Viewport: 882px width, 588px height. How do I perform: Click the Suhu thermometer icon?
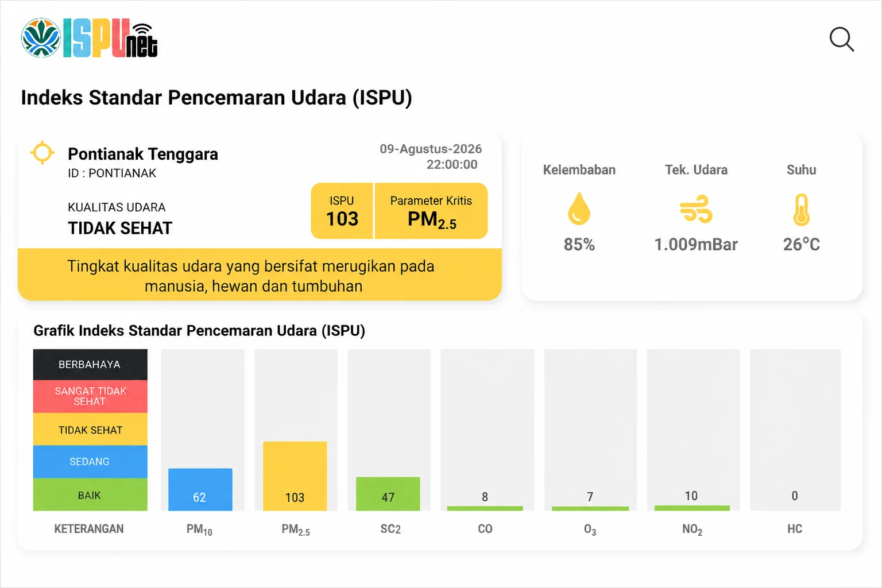(802, 210)
